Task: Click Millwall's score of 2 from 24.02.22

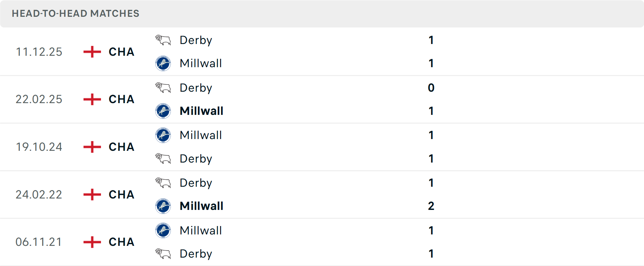Action: [431, 206]
